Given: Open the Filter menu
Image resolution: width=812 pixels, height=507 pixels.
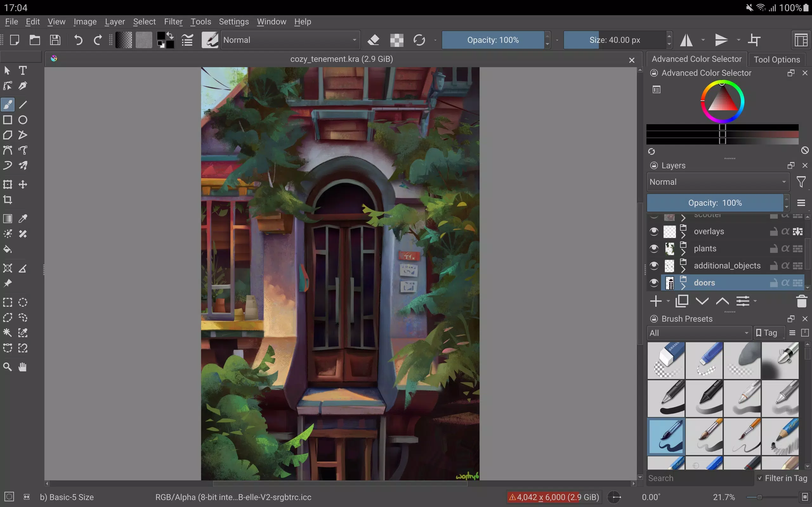Looking at the screenshot, I should (x=173, y=22).
